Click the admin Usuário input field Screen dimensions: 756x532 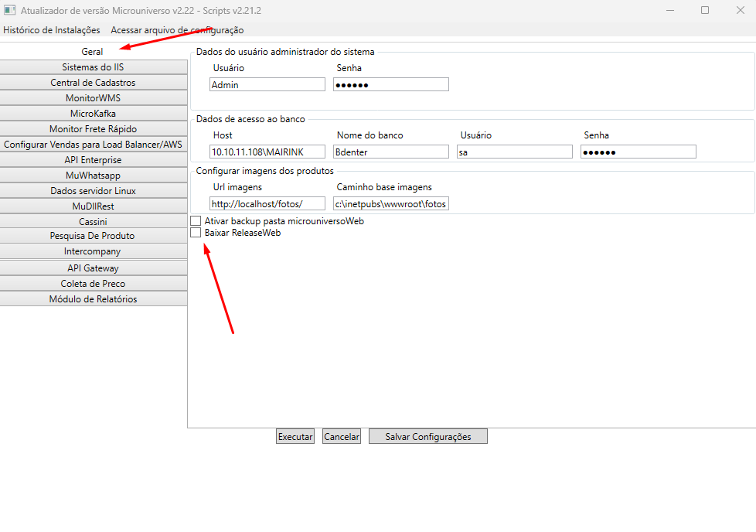click(267, 85)
